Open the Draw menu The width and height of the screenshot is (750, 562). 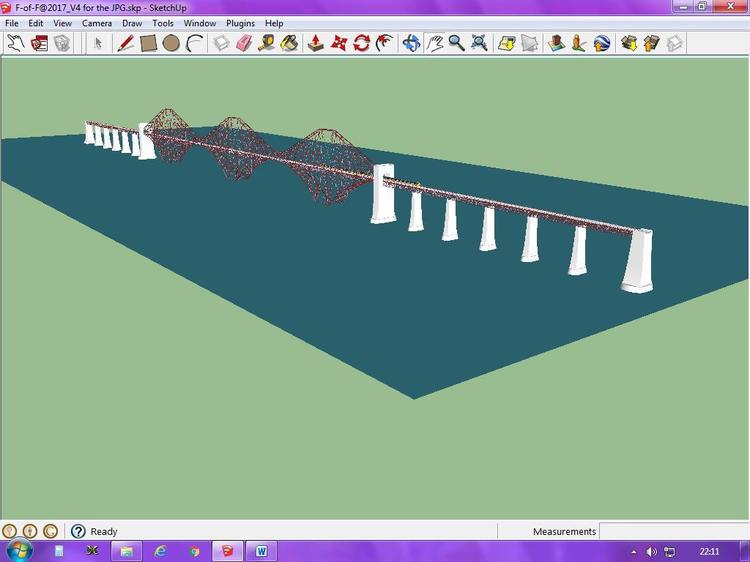coord(132,23)
